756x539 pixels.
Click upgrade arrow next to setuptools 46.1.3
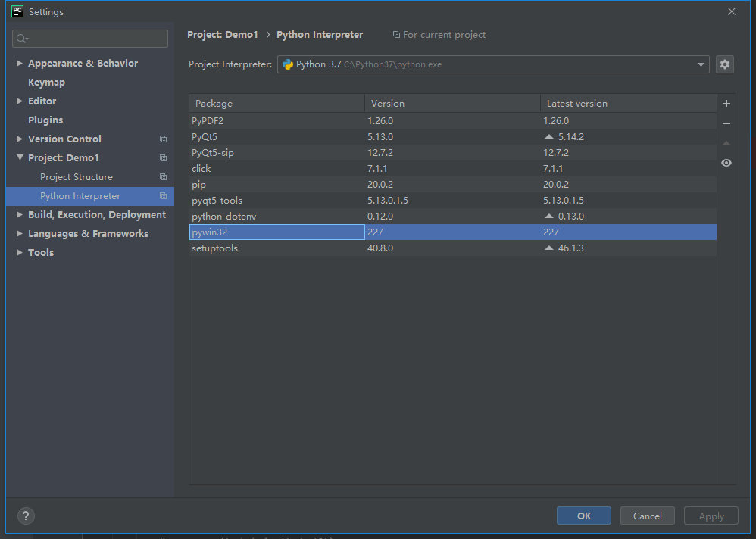click(548, 248)
